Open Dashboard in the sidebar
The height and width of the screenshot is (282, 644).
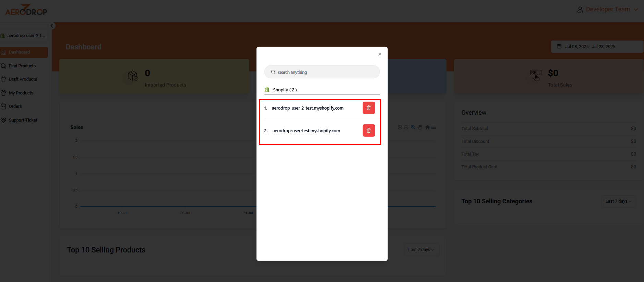click(24, 52)
